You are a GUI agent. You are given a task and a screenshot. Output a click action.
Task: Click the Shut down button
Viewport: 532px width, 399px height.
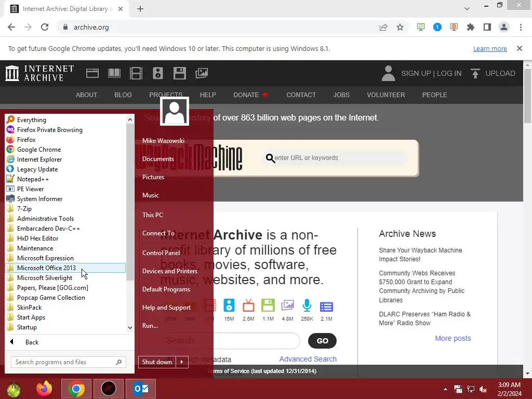(x=157, y=362)
